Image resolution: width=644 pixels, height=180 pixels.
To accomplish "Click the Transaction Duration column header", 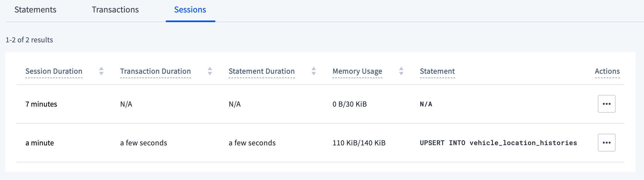I will (x=155, y=71).
